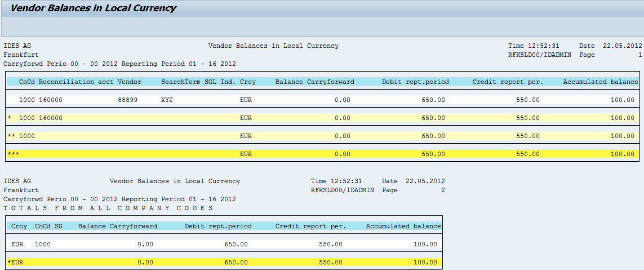
Task: Click the Reconciliation acct column header
Action: pyautogui.click(x=76, y=82)
